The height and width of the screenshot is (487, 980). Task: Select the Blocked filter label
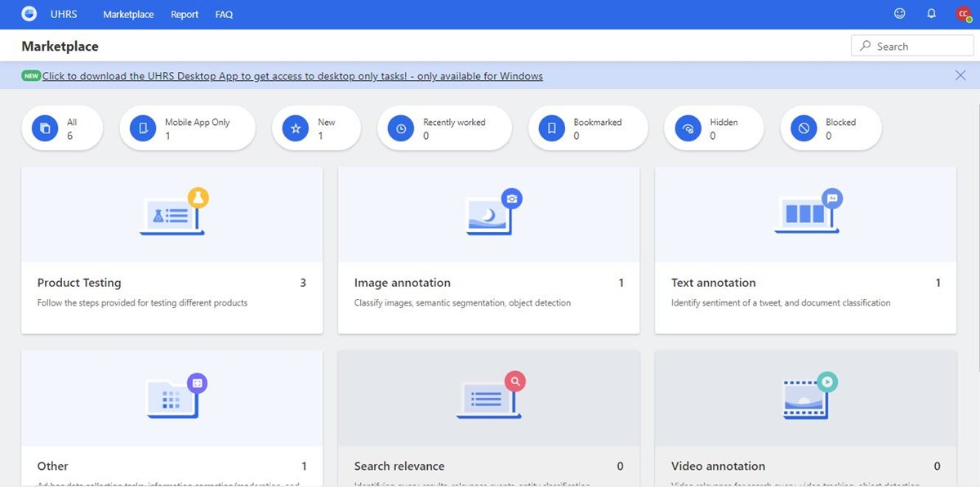pos(840,123)
